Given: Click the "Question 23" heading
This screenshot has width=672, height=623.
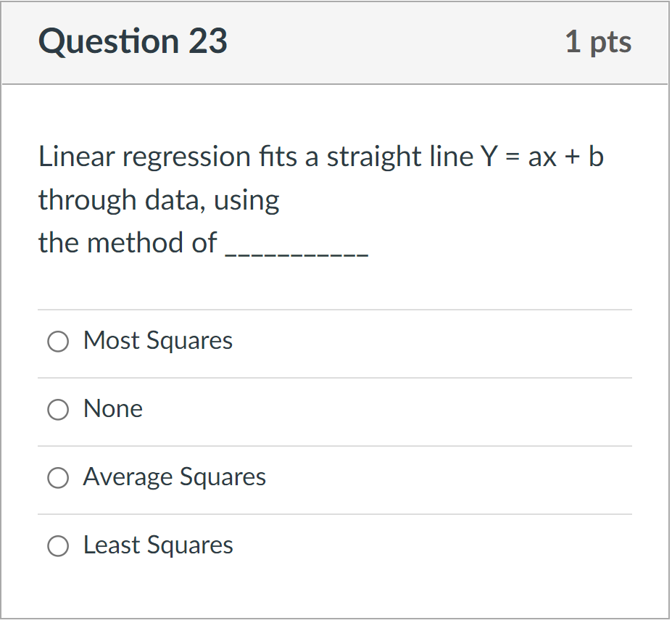Looking at the screenshot, I should tap(133, 41).
